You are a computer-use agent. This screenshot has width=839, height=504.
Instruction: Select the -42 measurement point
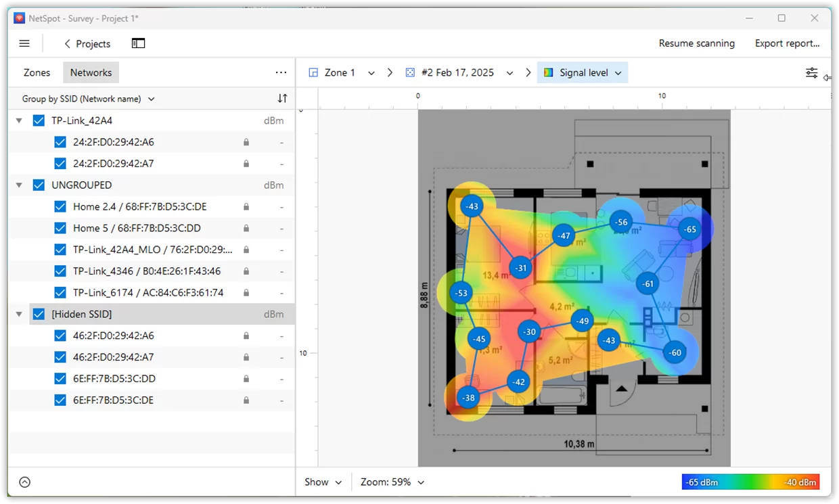(518, 382)
